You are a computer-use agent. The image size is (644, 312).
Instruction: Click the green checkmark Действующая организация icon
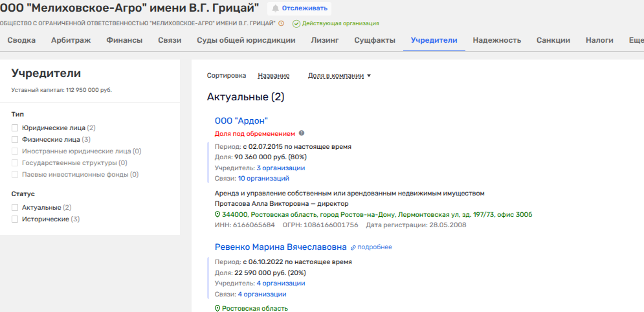(296, 23)
